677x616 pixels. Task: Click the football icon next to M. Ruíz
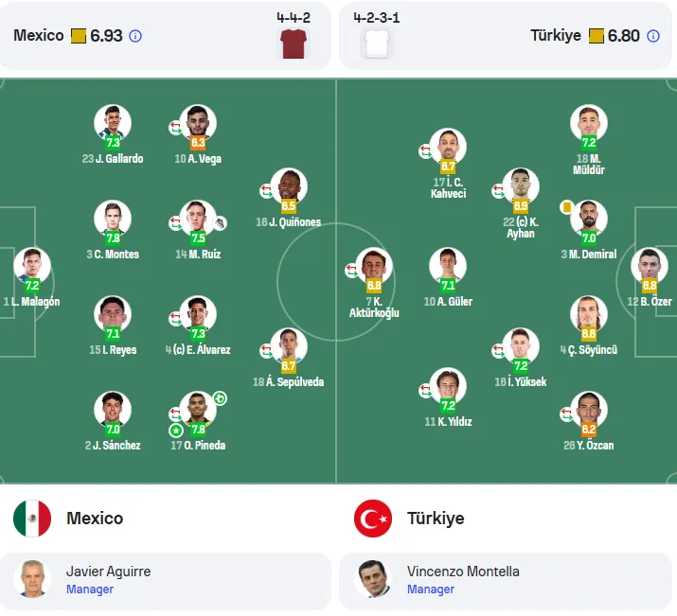click(221, 223)
